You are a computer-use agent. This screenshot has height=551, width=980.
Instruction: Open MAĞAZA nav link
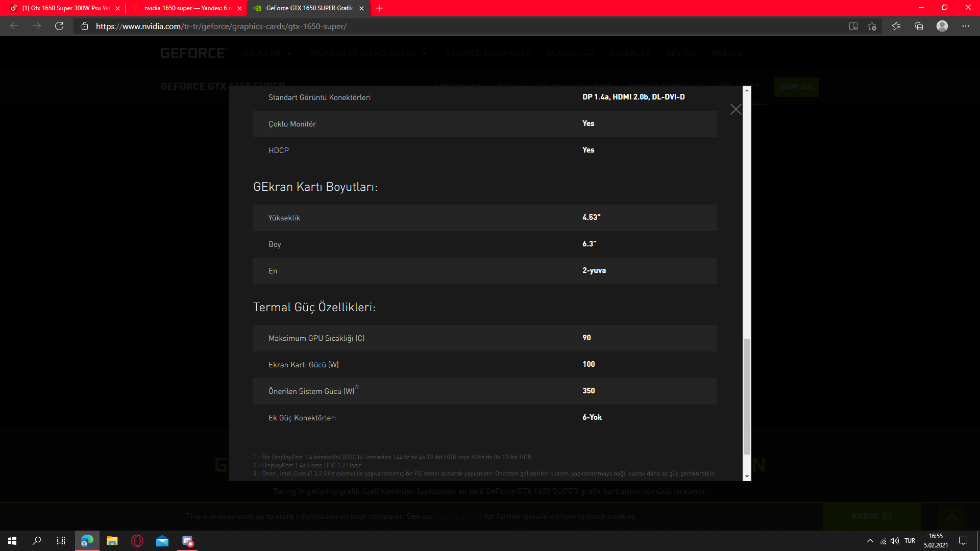[x=726, y=53]
